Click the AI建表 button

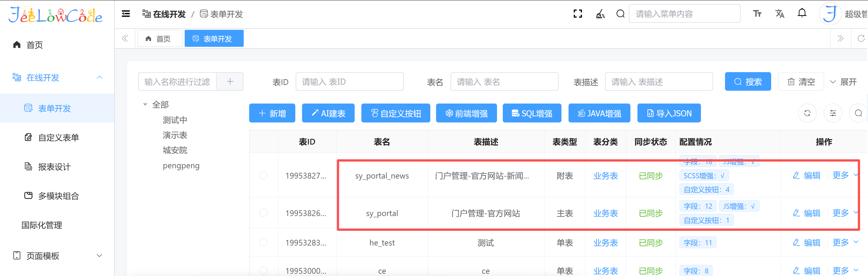pyautogui.click(x=328, y=113)
